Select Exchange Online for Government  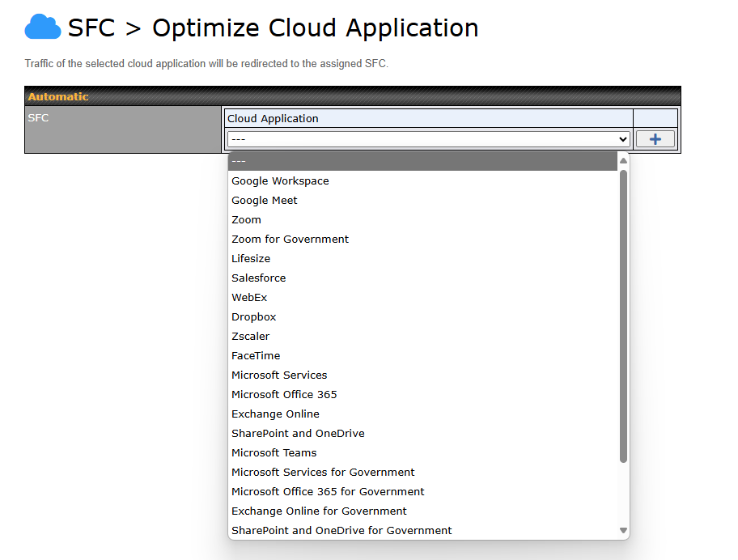pos(422,511)
